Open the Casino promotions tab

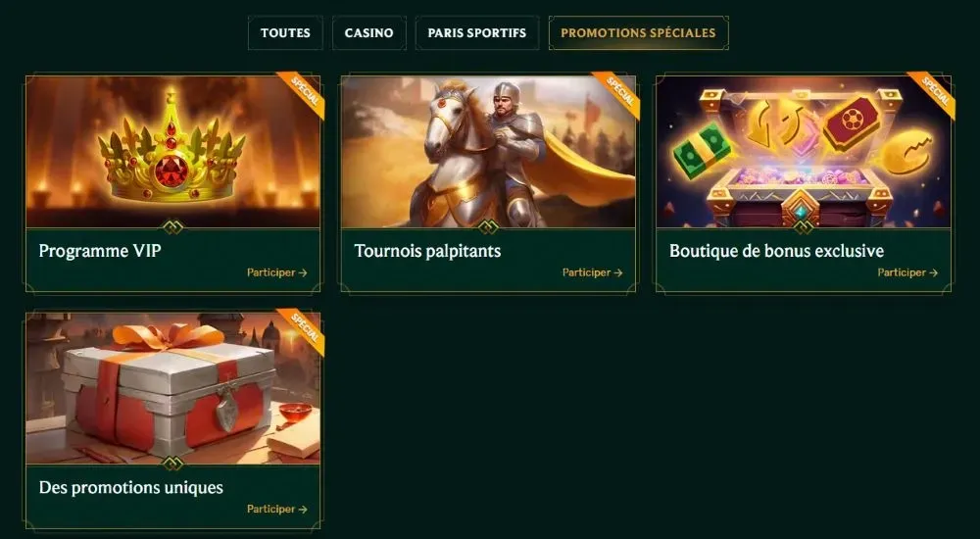tap(368, 33)
